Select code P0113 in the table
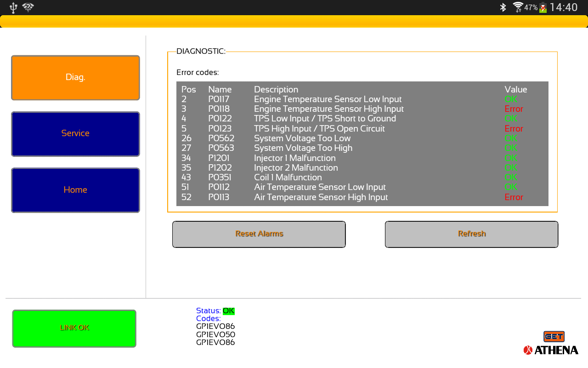 pyautogui.click(x=219, y=197)
